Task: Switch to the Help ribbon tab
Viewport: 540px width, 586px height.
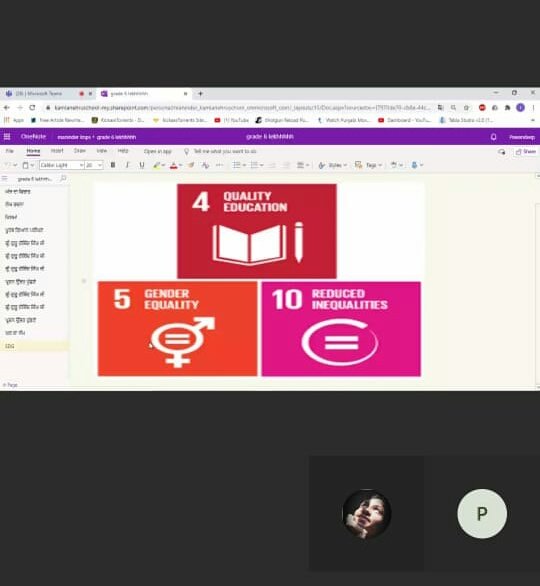Action: pos(123,151)
